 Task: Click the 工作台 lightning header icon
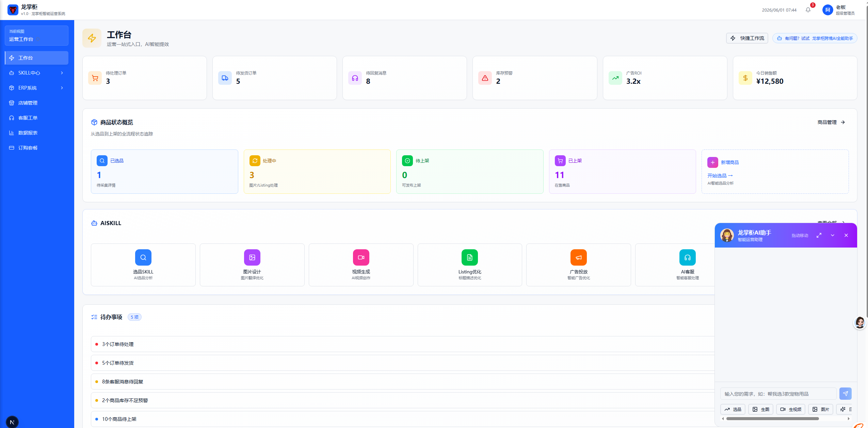pyautogui.click(x=92, y=38)
